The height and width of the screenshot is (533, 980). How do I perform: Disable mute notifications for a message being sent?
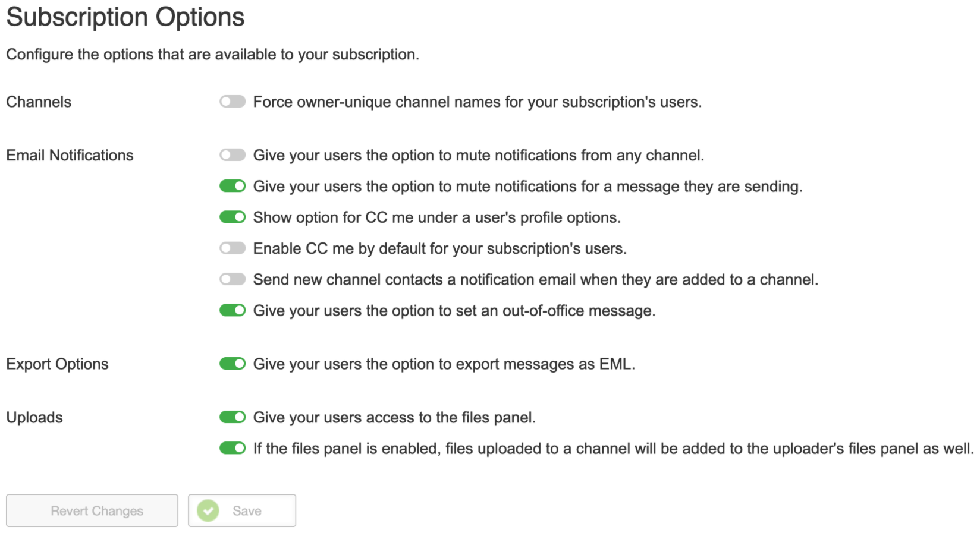point(233,186)
